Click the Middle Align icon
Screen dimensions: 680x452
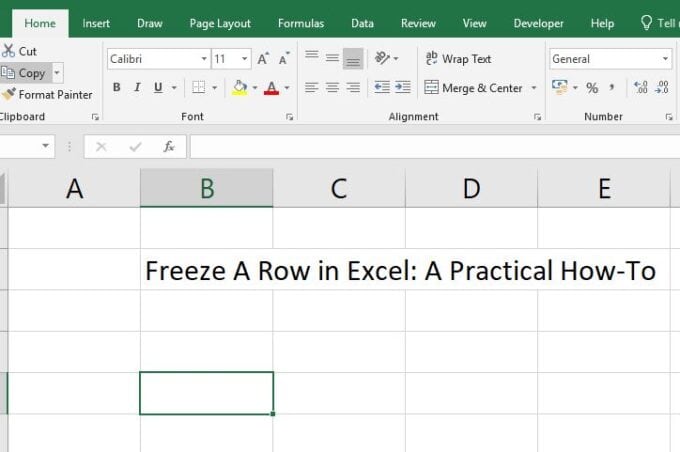(x=332, y=59)
